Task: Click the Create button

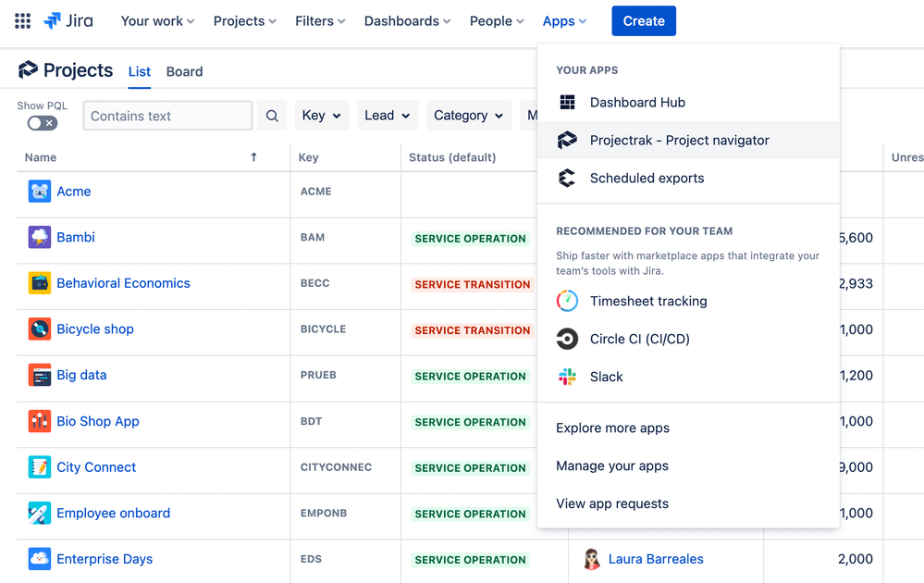Action: [644, 21]
